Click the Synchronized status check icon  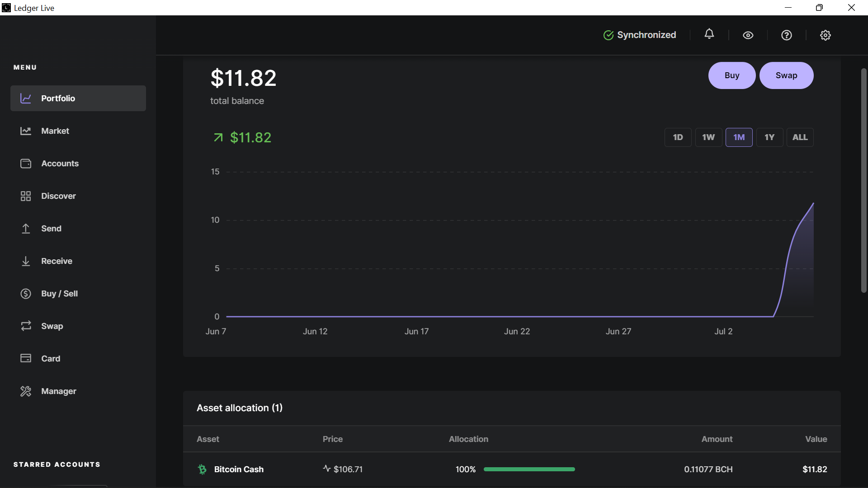pos(609,35)
